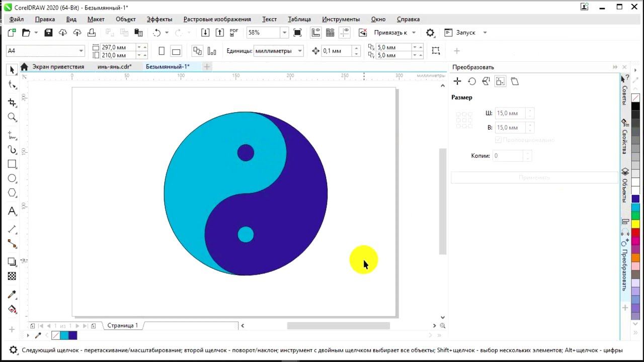Open the Bitmaps menu
Screen dimensions: 644x362
click(217, 19)
